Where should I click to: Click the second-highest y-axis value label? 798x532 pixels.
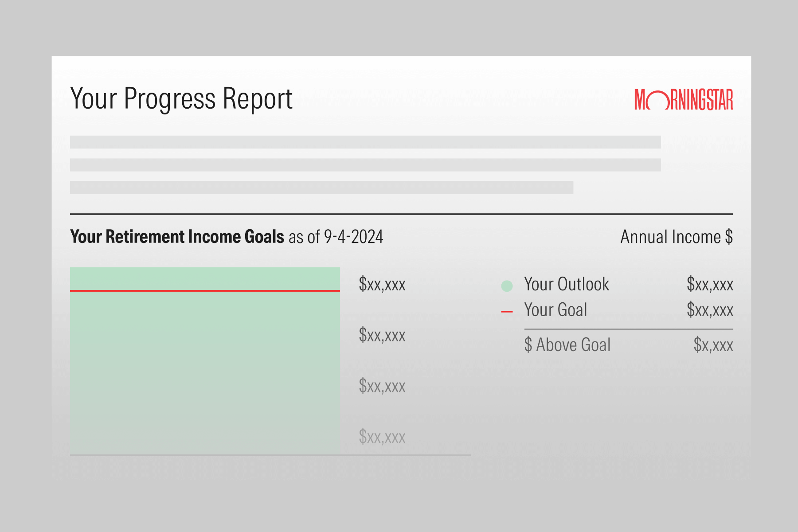point(382,335)
